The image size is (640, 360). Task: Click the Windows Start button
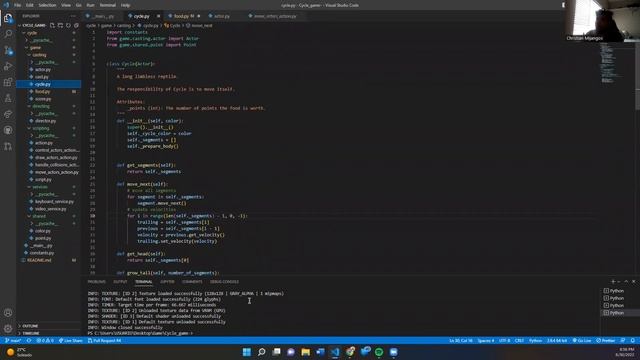click(247, 352)
